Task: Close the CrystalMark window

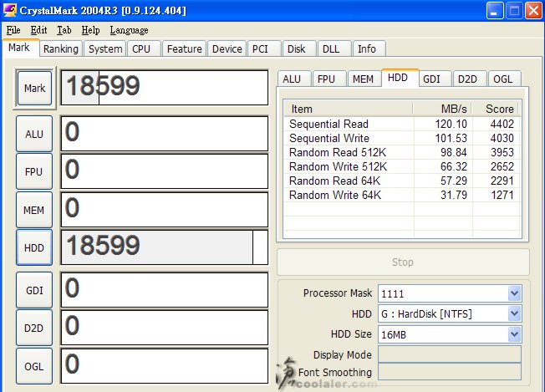Action: coord(533,10)
